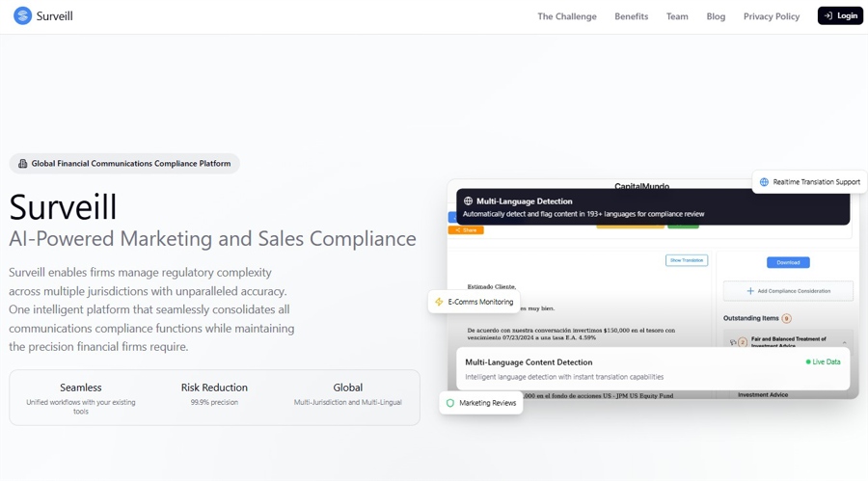The width and height of the screenshot is (868, 481).
Task: Click the Multi-Language Detection heading
Action: click(525, 200)
